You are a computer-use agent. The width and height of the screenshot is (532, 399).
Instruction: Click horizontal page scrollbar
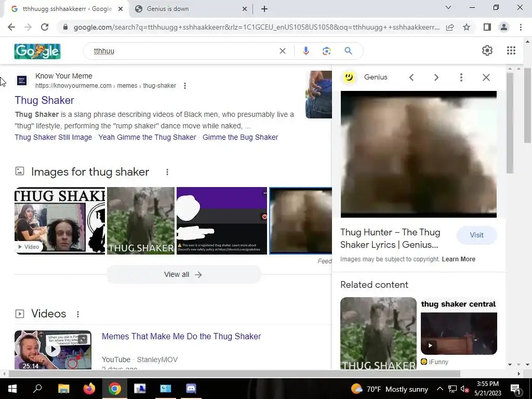[x=234, y=374]
